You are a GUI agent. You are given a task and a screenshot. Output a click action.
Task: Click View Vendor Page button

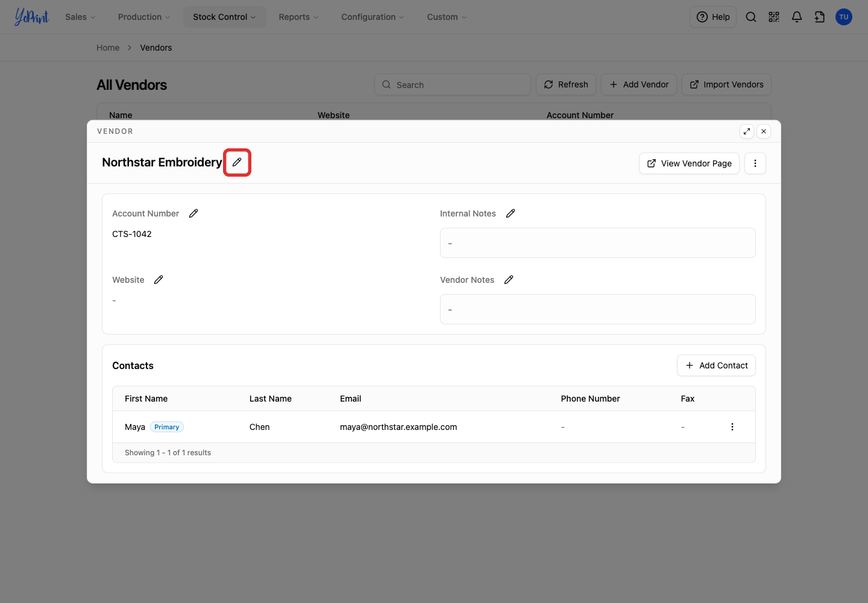(689, 163)
